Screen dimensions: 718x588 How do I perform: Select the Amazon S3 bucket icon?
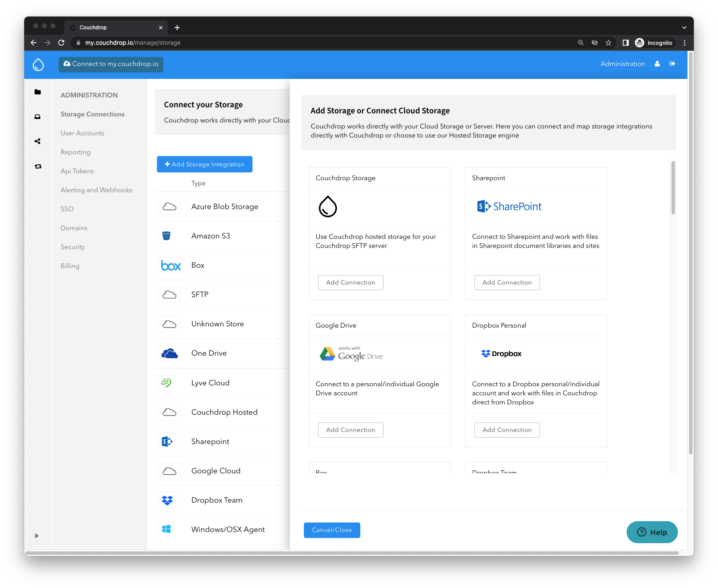point(166,236)
